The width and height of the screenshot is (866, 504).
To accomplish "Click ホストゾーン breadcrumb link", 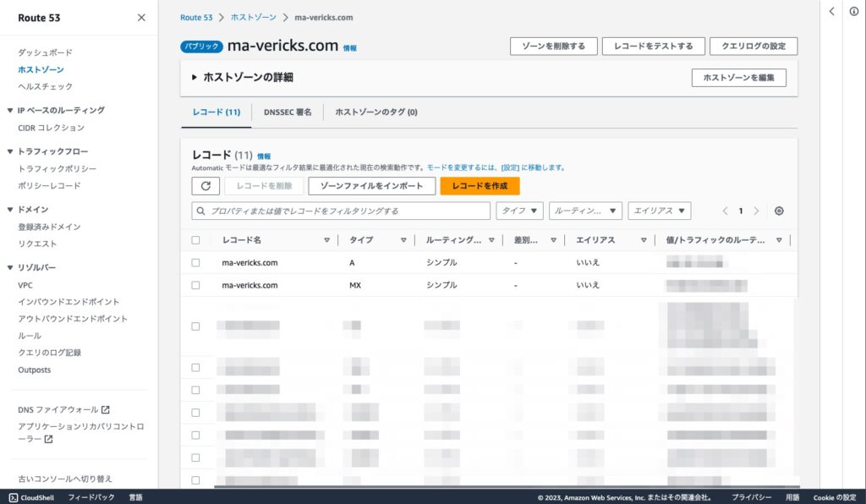I will tap(254, 18).
